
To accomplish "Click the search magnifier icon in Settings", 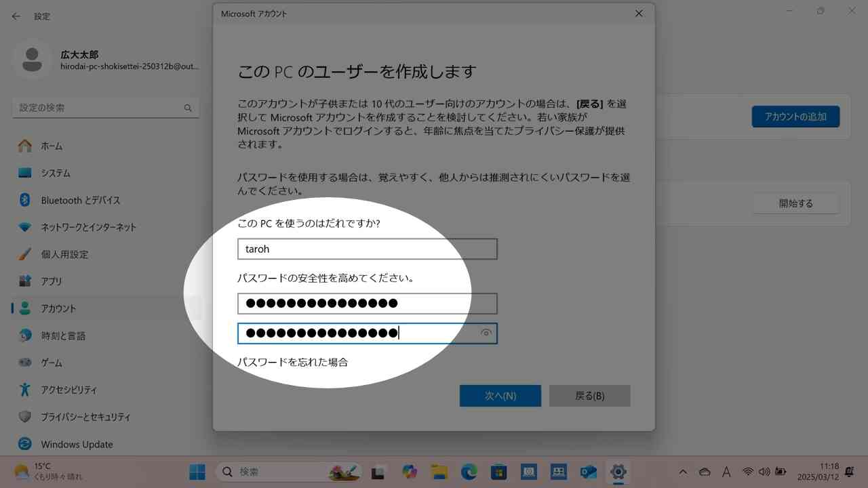I will click(x=188, y=108).
